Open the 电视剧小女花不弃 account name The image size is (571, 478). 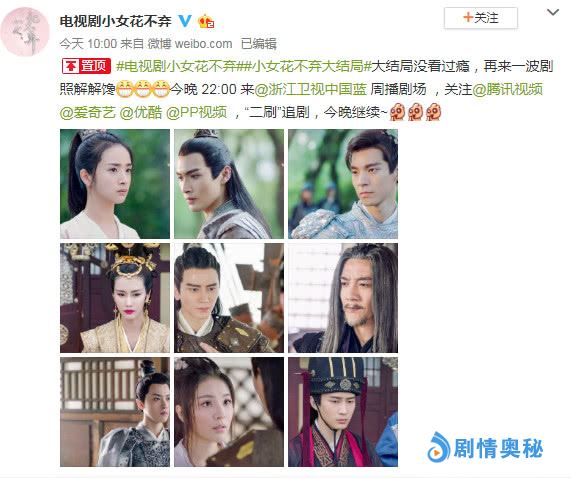pyautogui.click(x=115, y=21)
